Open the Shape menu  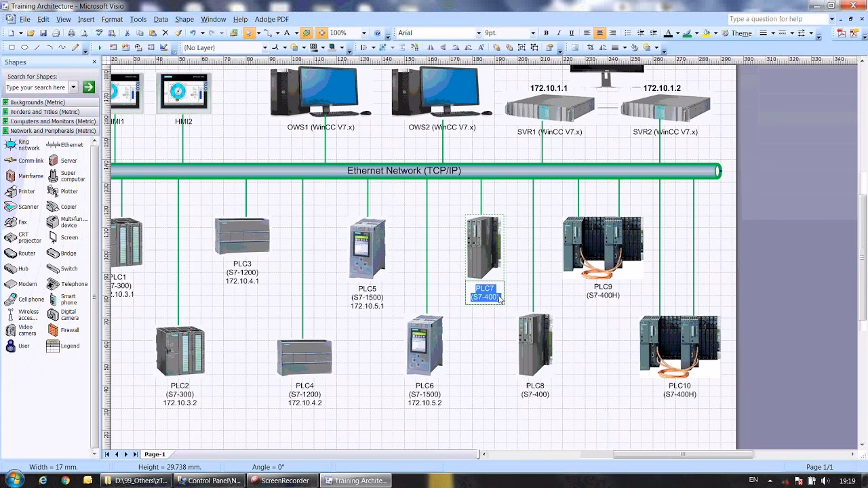coord(184,19)
